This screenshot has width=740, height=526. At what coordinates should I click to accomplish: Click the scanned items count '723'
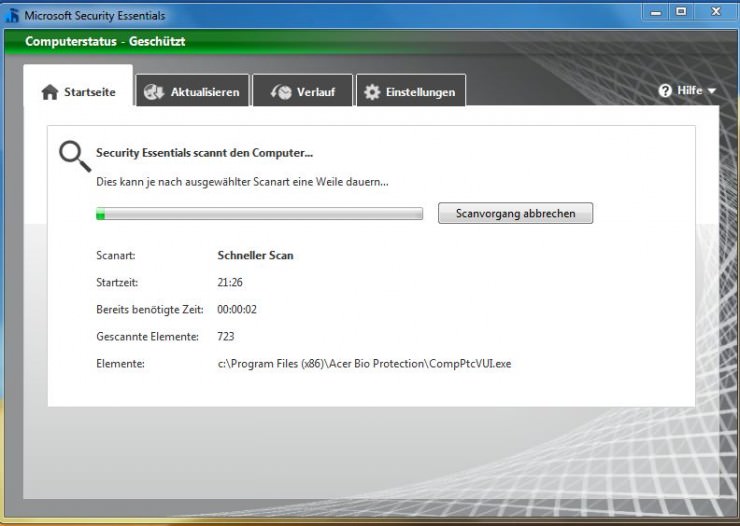pos(226,336)
